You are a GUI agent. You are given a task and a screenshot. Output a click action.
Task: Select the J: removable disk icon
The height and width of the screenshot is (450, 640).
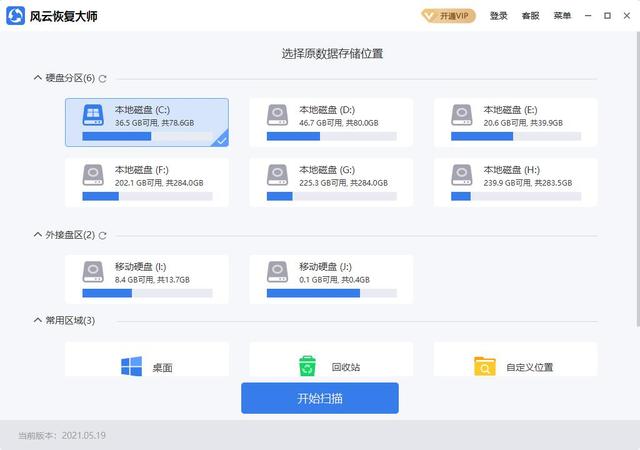(x=278, y=272)
